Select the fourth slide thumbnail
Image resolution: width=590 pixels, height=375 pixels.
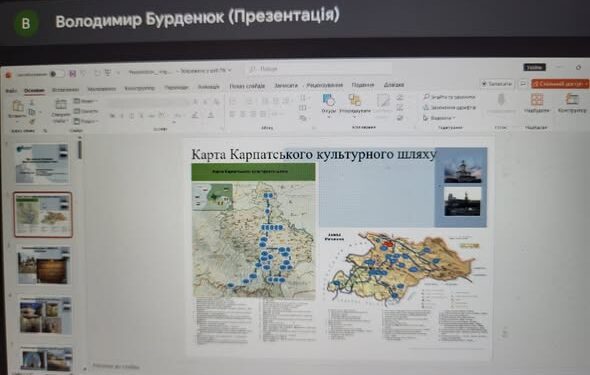click(x=46, y=316)
